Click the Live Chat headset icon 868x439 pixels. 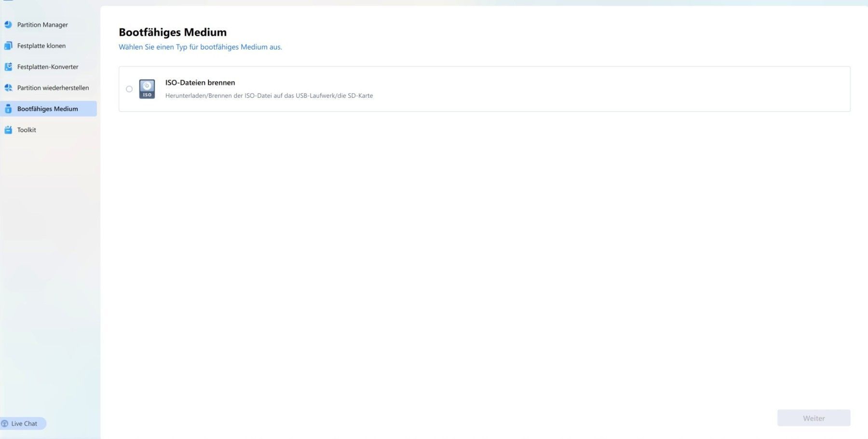(x=5, y=424)
